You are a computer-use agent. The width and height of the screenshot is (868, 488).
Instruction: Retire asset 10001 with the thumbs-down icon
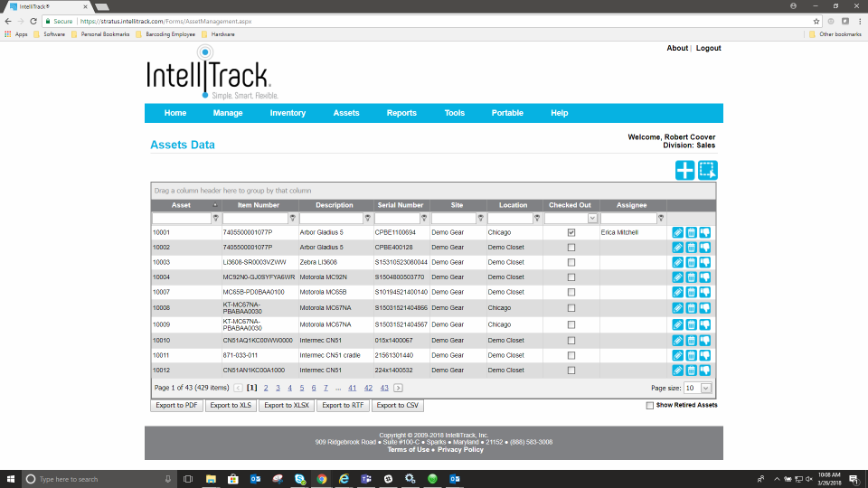(x=704, y=232)
